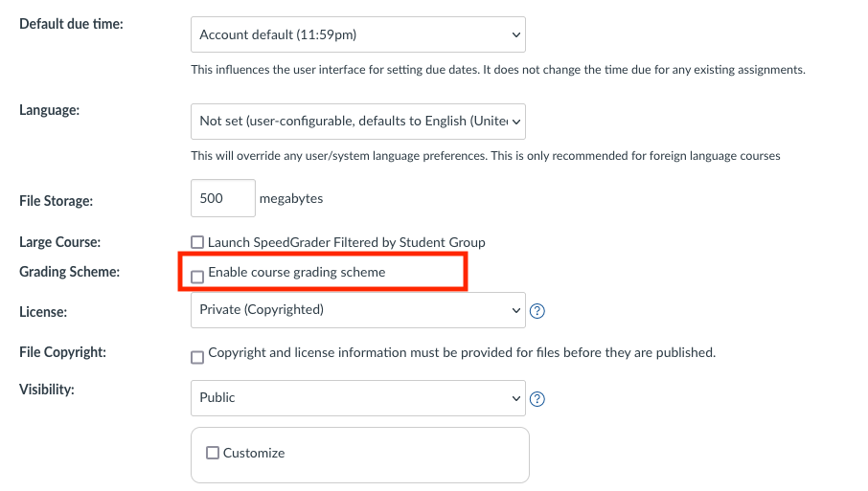Click the "Visibility:" field label
868x491 pixels.
46,390
